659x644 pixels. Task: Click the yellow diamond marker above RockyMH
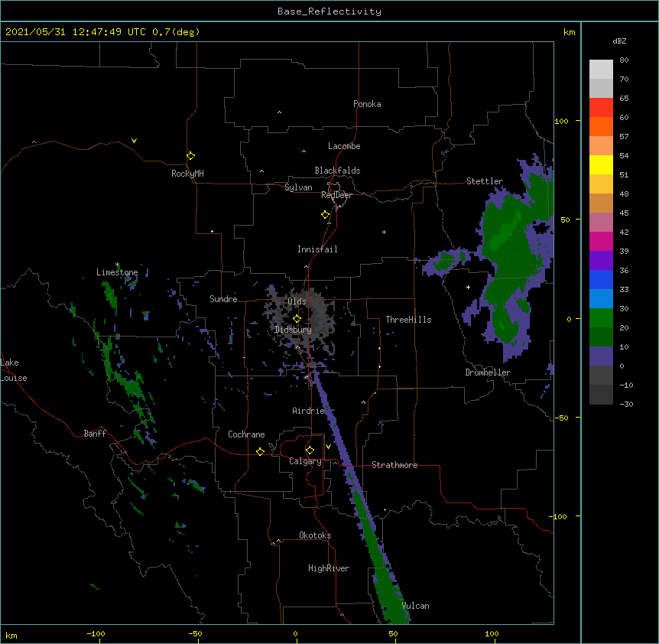[190, 156]
